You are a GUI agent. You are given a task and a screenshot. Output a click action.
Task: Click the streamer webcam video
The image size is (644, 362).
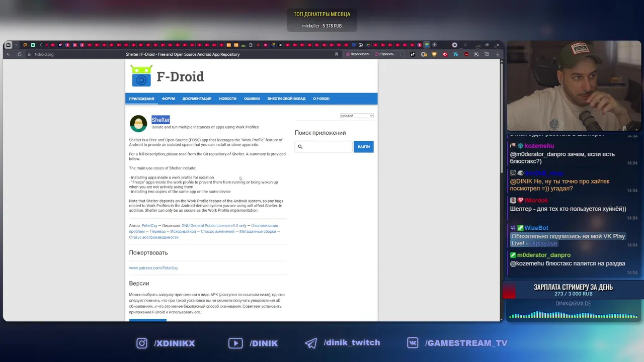574,86
